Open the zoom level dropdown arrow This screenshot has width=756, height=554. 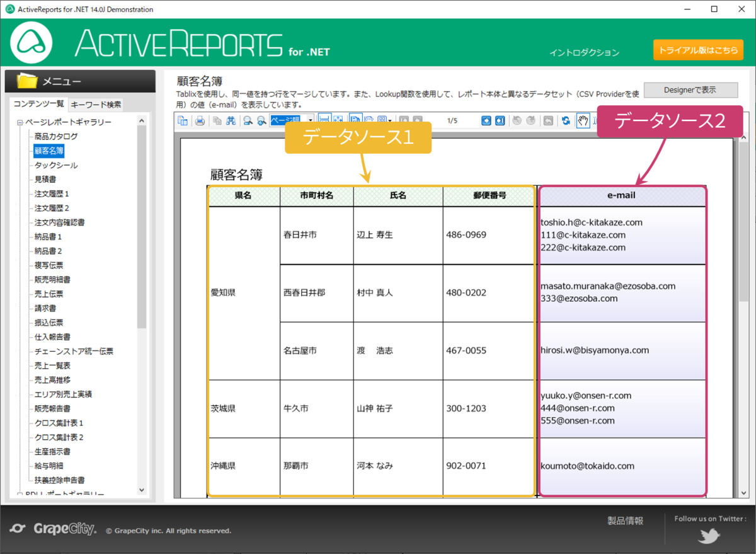(311, 120)
